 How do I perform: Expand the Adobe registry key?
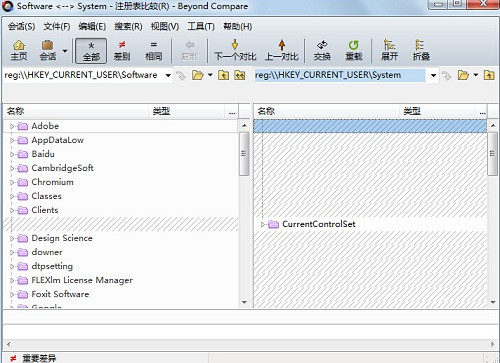click(x=12, y=126)
